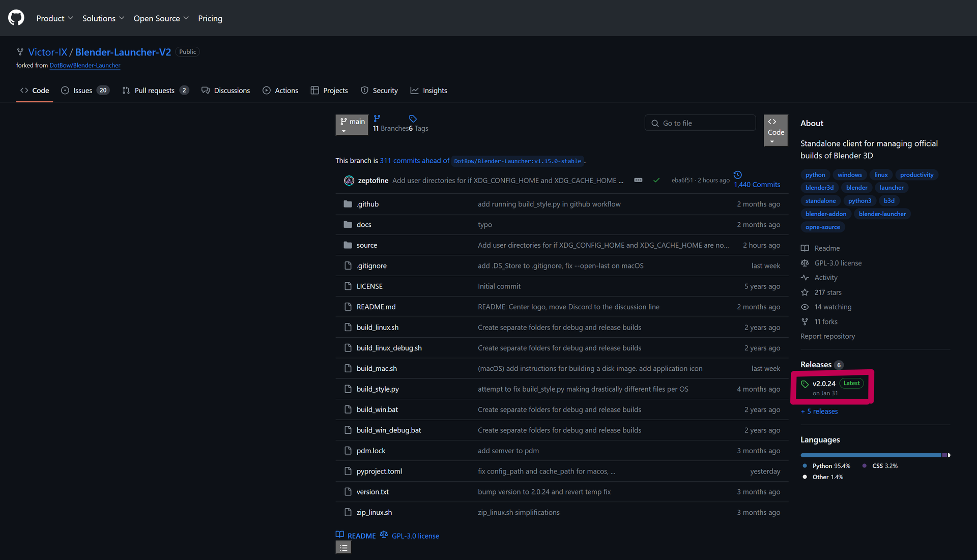Expand commit message ellipsis icon
The width and height of the screenshot is (977, 560).
tap(638, 181)
